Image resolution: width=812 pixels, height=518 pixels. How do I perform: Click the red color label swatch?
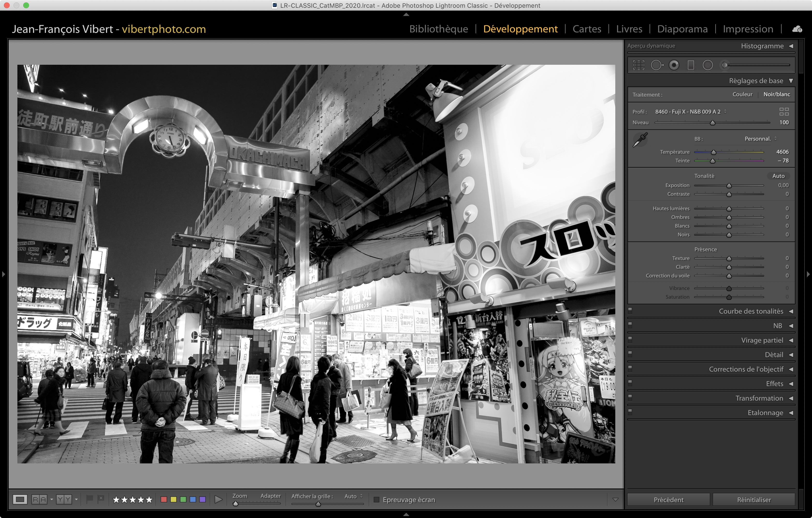coord(164,499)
